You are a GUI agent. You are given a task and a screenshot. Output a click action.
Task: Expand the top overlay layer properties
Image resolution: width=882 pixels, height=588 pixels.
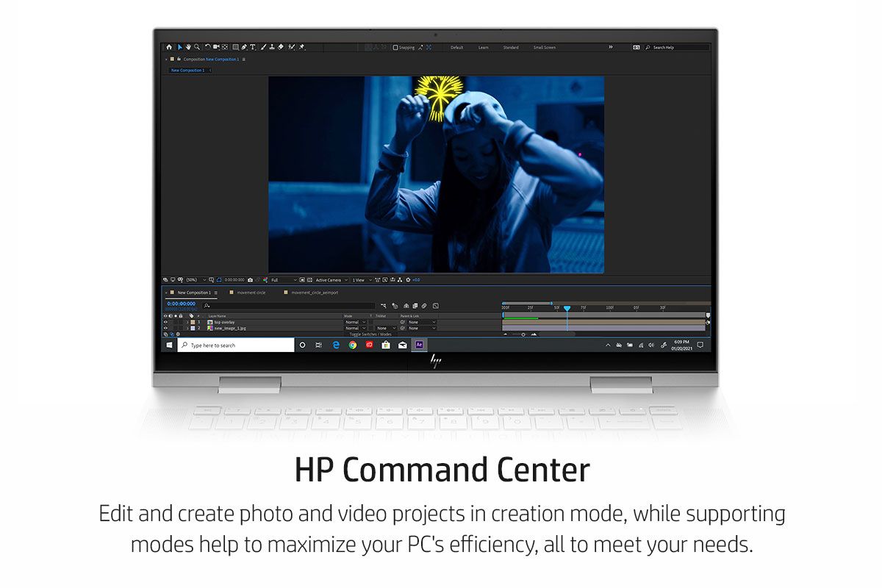[186, 322]
